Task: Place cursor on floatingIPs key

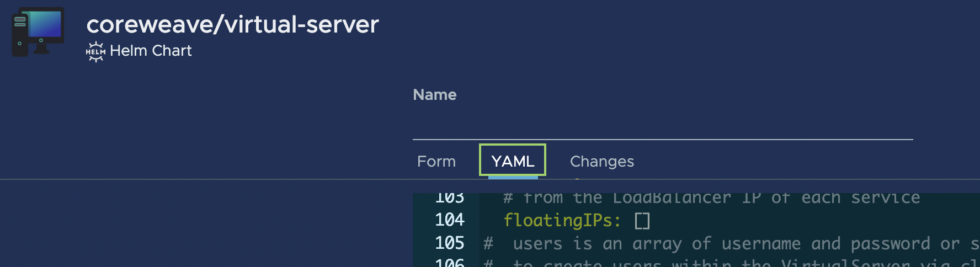Action: tap(562, 221)
